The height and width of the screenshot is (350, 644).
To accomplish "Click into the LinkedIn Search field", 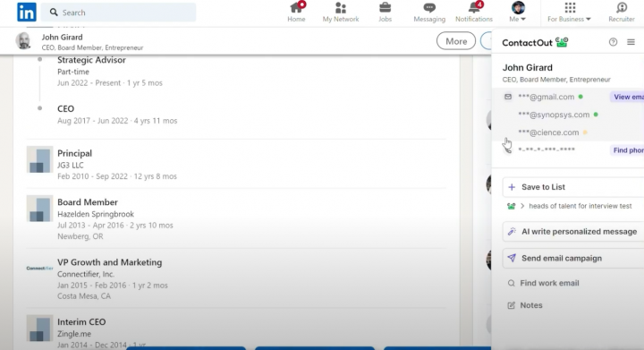I will pos(119,13).
